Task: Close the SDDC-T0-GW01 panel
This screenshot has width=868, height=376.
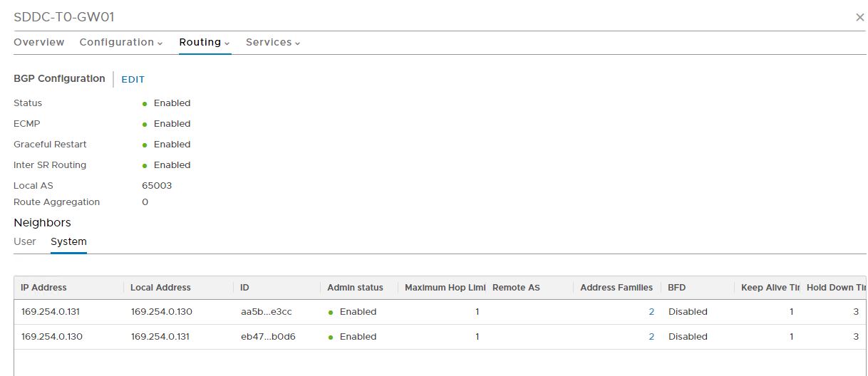Action: (859, 18)
